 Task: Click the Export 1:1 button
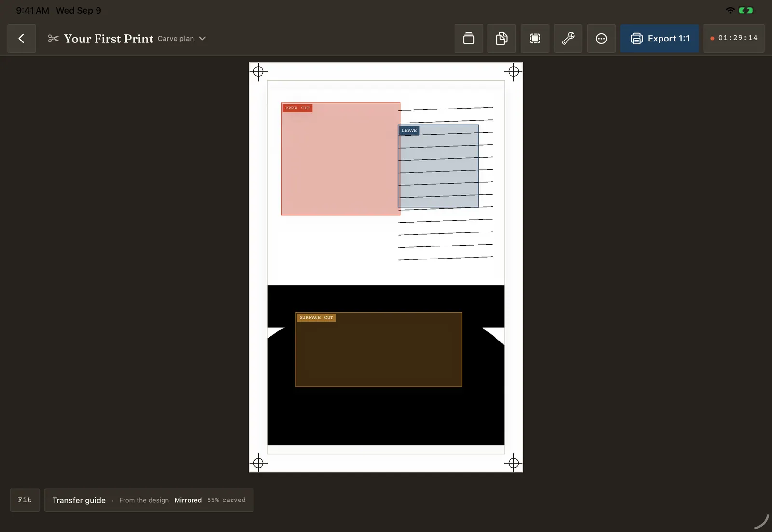[x=660, y=39]
